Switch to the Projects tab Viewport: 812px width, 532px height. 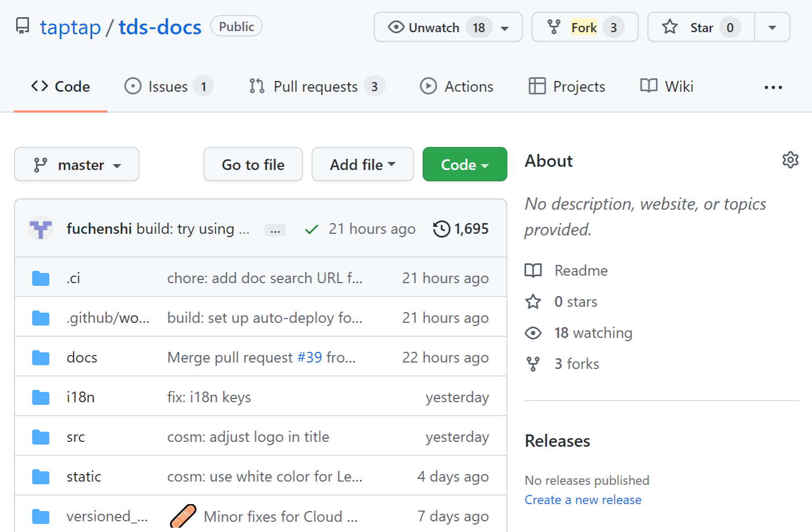(567, 86)
